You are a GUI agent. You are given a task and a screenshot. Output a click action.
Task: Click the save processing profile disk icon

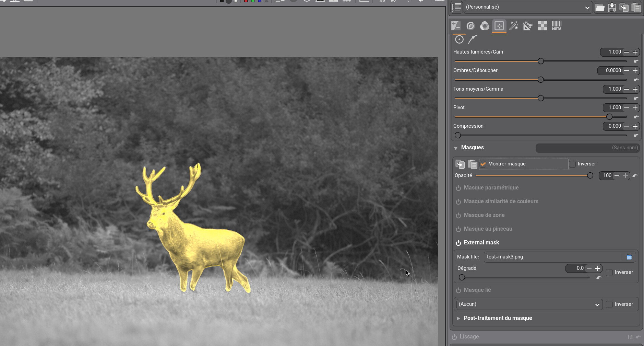612,8
